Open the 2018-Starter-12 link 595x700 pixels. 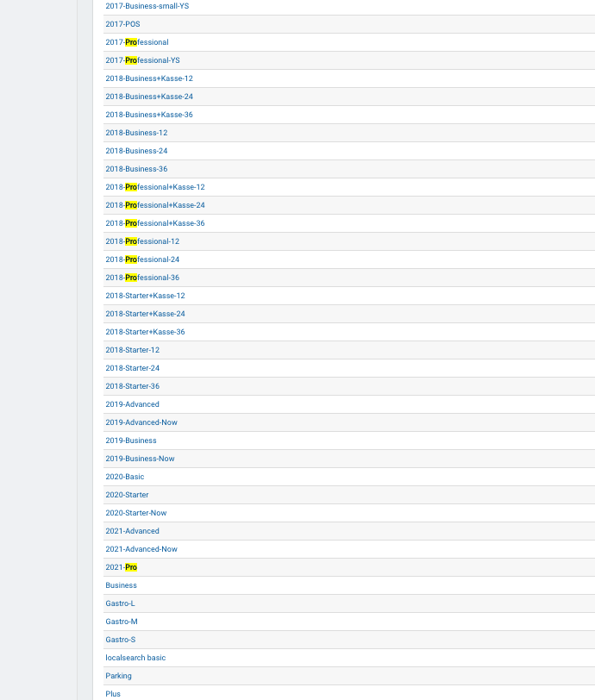pos(133,350)
